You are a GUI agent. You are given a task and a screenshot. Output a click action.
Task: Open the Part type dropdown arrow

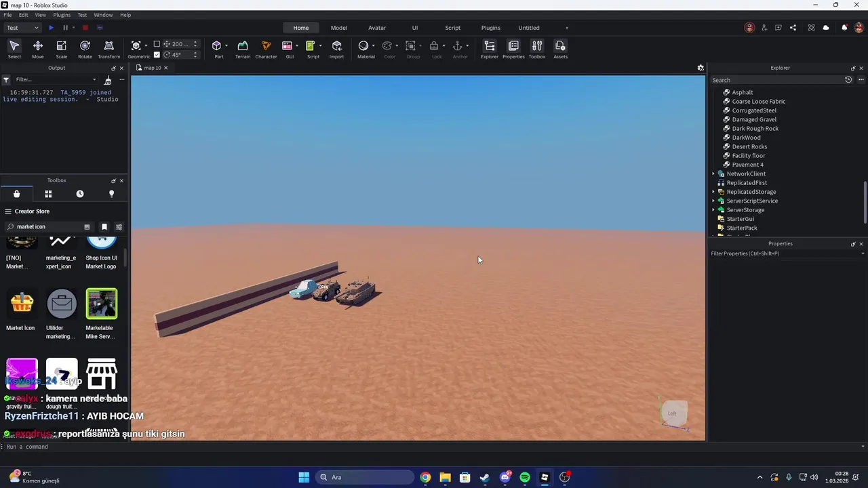point(226,46)
